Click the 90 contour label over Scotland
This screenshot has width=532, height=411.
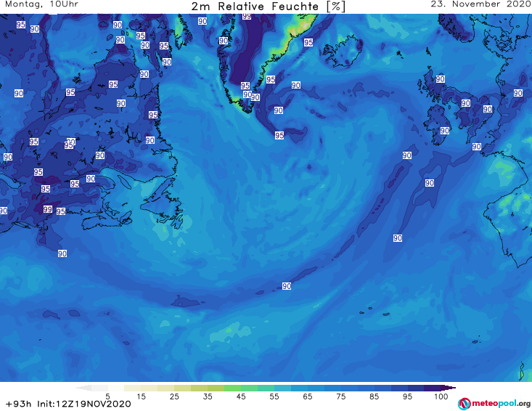tap(441, 79)
